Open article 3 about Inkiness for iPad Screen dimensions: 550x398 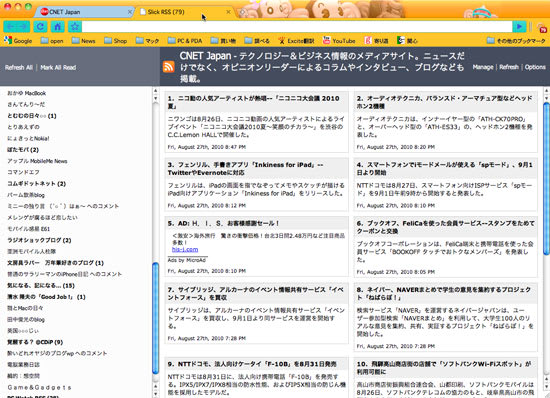point(246,168)
